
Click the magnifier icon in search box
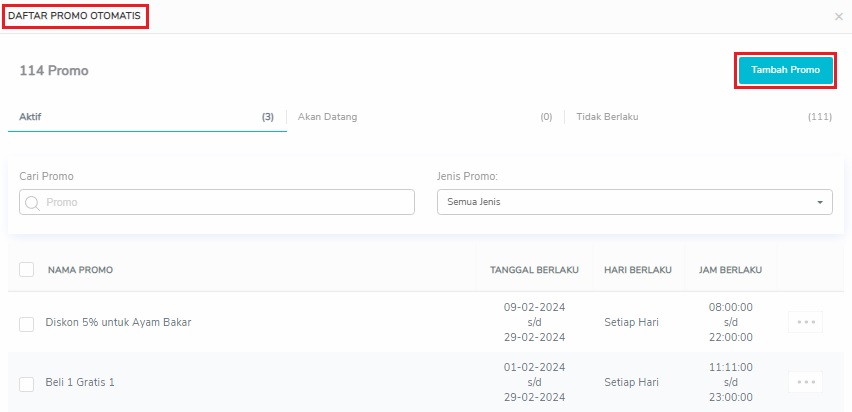tap(32, 202)
